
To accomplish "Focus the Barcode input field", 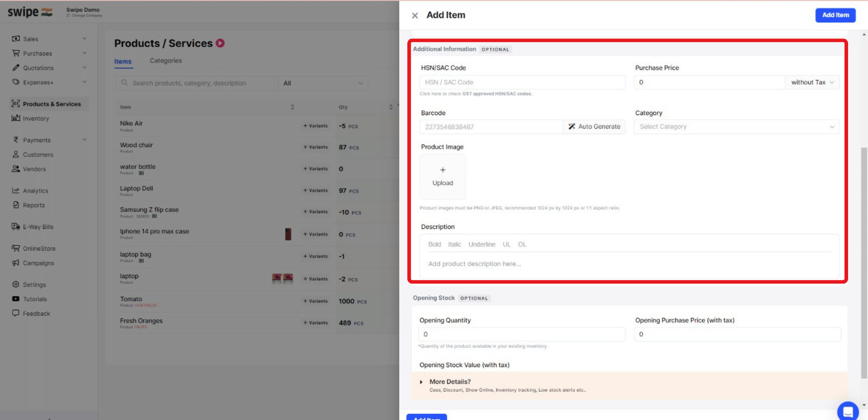I will pos(491,127).
